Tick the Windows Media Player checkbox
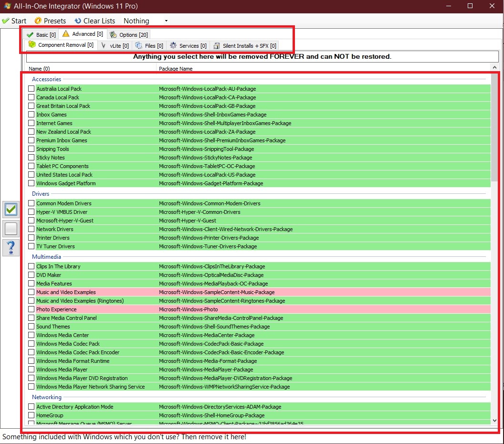The height and width of the screenshot is (444, 504). click(31, 369)
